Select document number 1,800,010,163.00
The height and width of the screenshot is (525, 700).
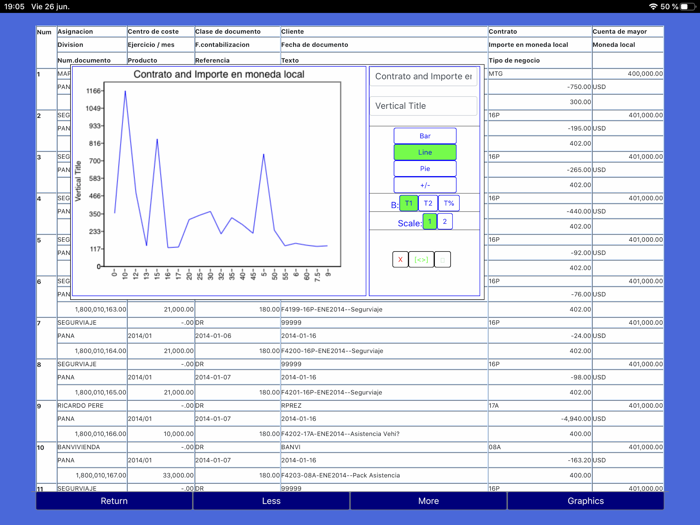pos(92,309)
